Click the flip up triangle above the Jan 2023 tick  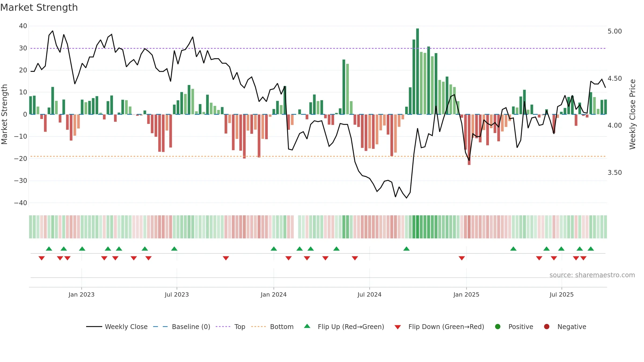[x=82, y=249]
